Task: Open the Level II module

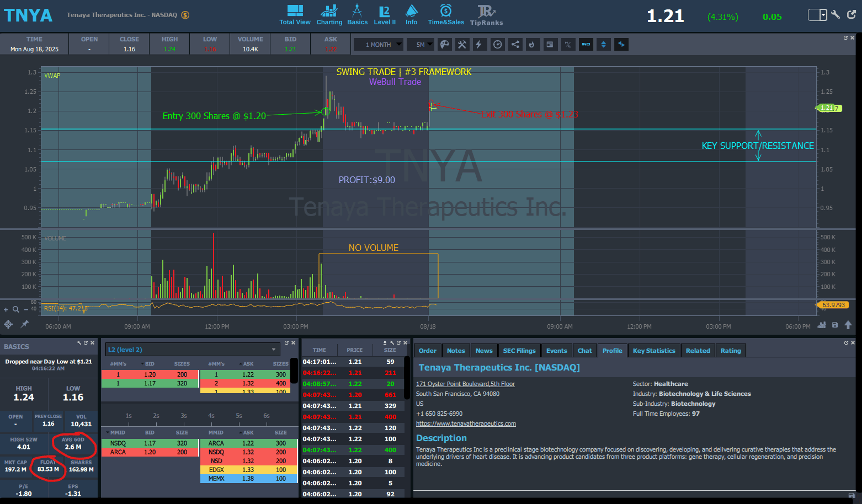Action: click(x=385, y=15)
